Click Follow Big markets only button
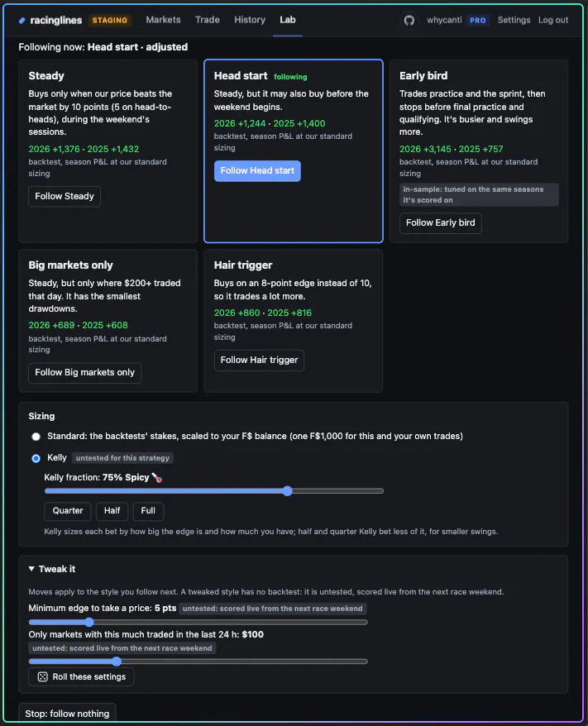 tap(84, 373)
